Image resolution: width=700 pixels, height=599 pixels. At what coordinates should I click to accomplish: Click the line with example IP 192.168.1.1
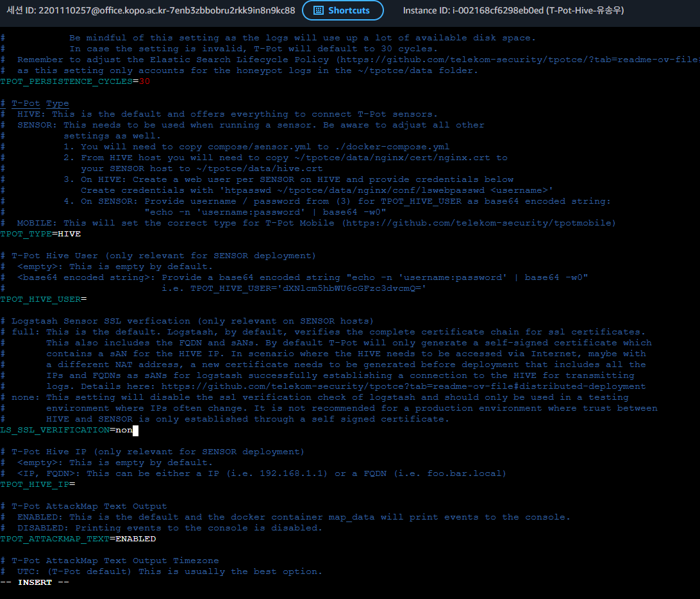point(254,473)
